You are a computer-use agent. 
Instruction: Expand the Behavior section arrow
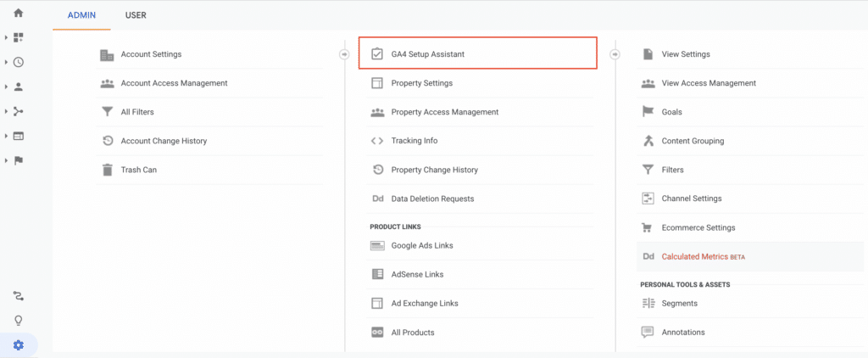pyautogui.click(x=6, y=136)
